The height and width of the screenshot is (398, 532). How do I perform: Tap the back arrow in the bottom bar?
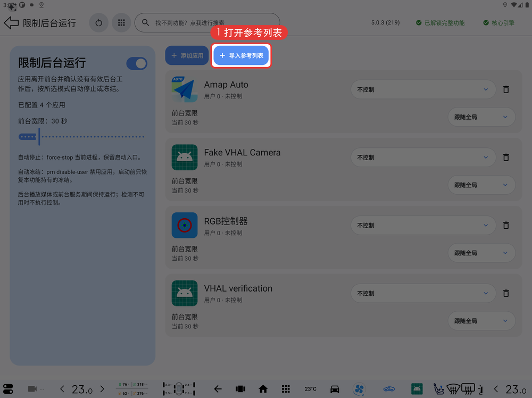pyautogui.click(x=218, y=389)
